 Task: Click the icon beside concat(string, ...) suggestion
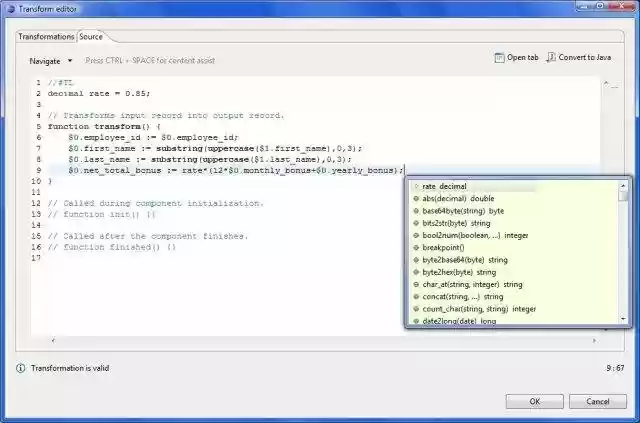tap(416, 296)
